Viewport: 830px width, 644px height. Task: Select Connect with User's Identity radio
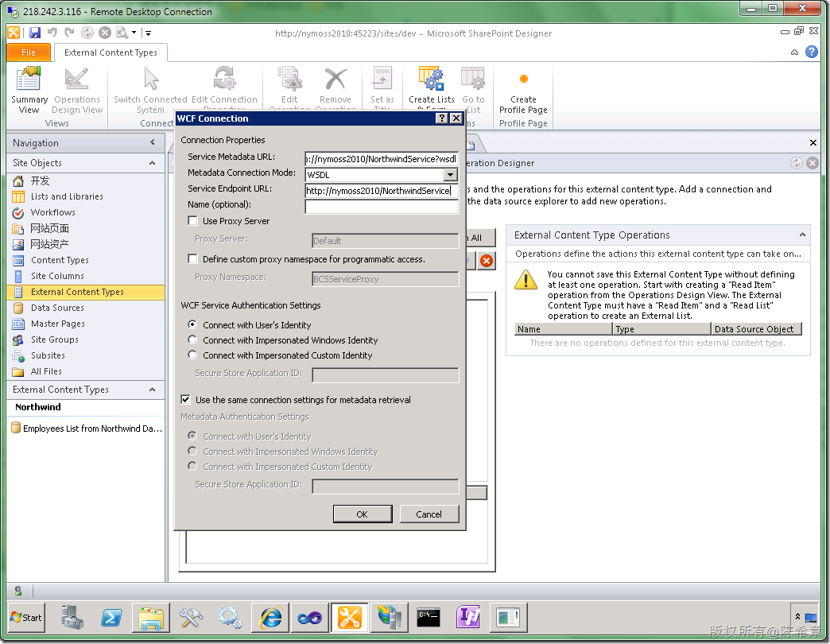192,324
